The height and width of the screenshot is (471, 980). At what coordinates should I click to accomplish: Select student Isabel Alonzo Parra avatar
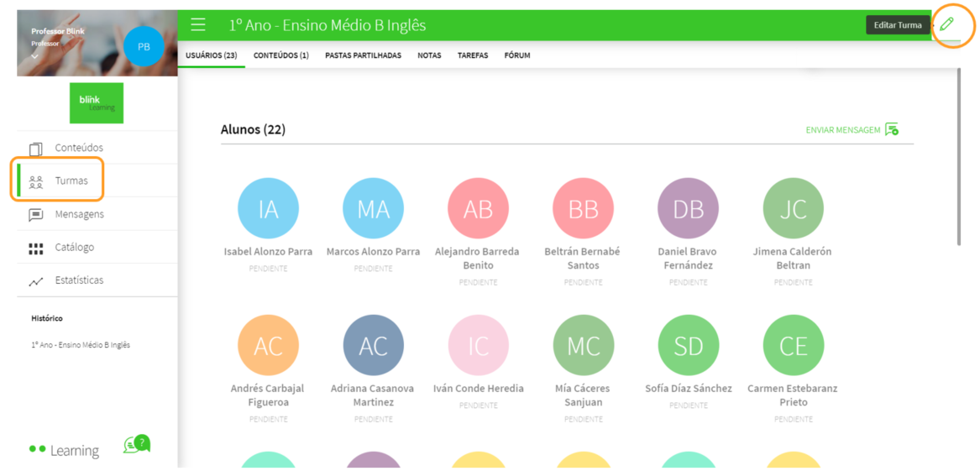click(x=268, y=208)
